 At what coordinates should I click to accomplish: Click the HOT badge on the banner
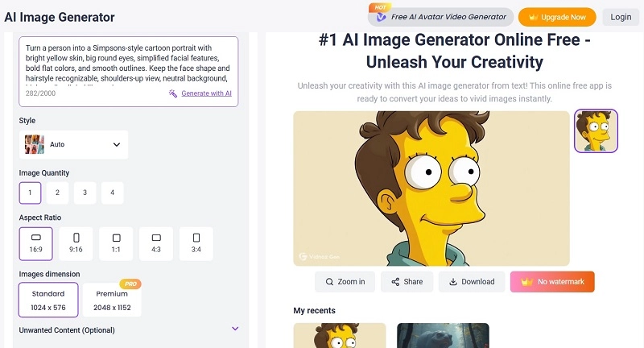click(380, 7)
